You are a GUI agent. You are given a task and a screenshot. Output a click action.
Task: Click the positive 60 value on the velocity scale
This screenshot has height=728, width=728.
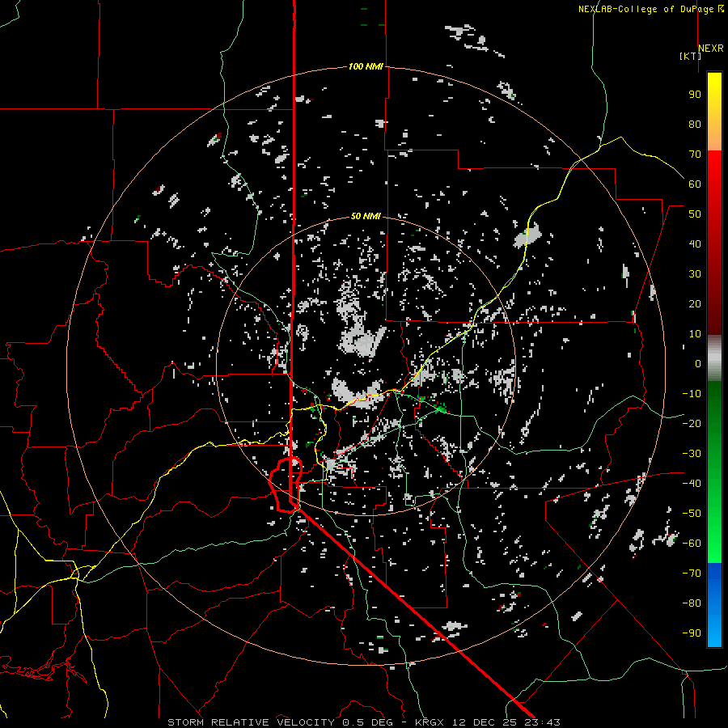pyautogui.click(x=695, y=184)
